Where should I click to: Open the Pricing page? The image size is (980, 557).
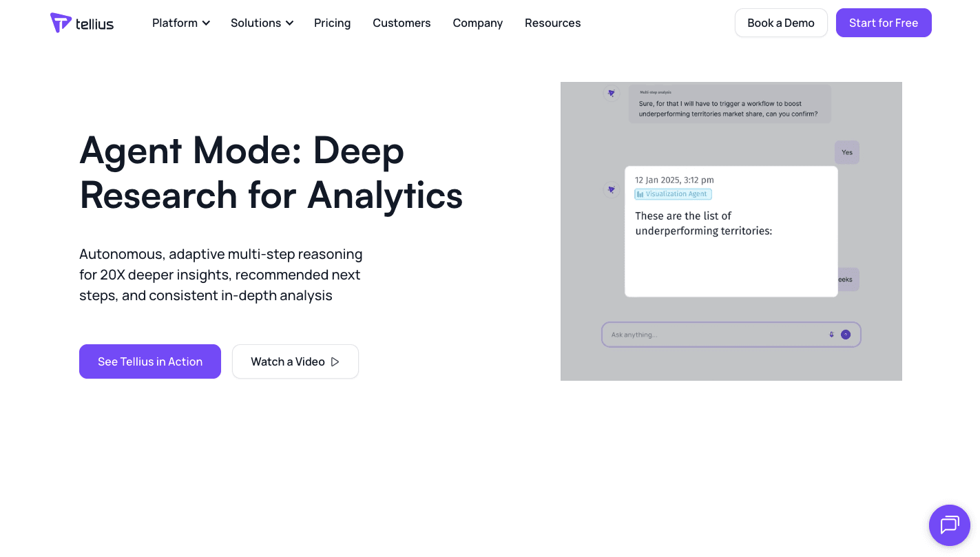click(x=332, y=23)
